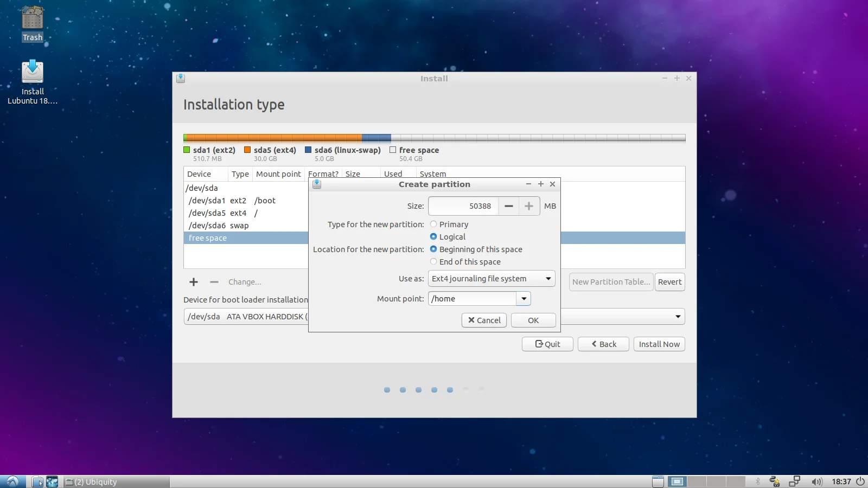Image resolution: width=868 pixels, height=488 pixels.
Task: Click the add partition plus icon
Action: tap(194, 282)
